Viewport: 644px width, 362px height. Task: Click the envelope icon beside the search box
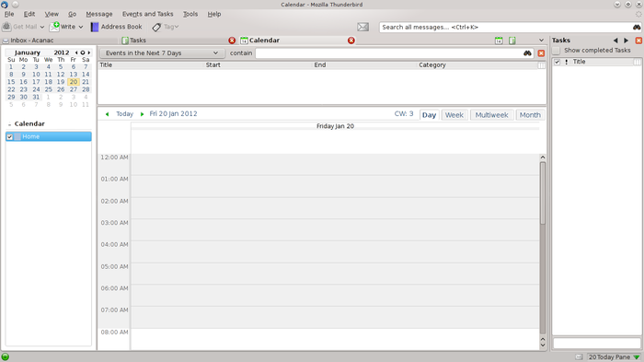click(x=362, y=27)
